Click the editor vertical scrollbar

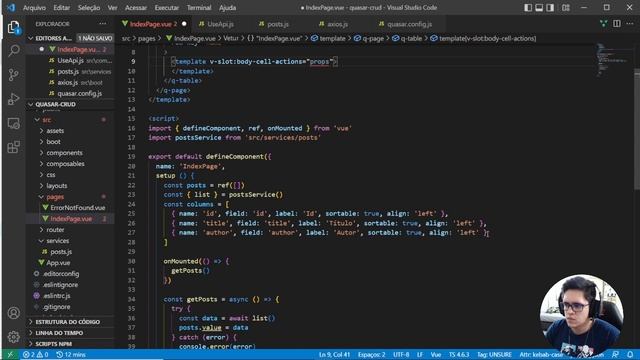tap(637, 129)
